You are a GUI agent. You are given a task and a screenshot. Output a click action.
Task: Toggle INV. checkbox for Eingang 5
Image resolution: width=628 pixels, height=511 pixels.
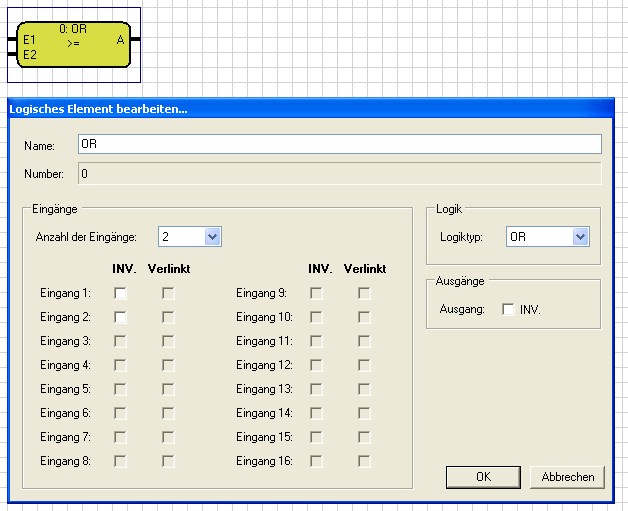(x=120, y=389)
